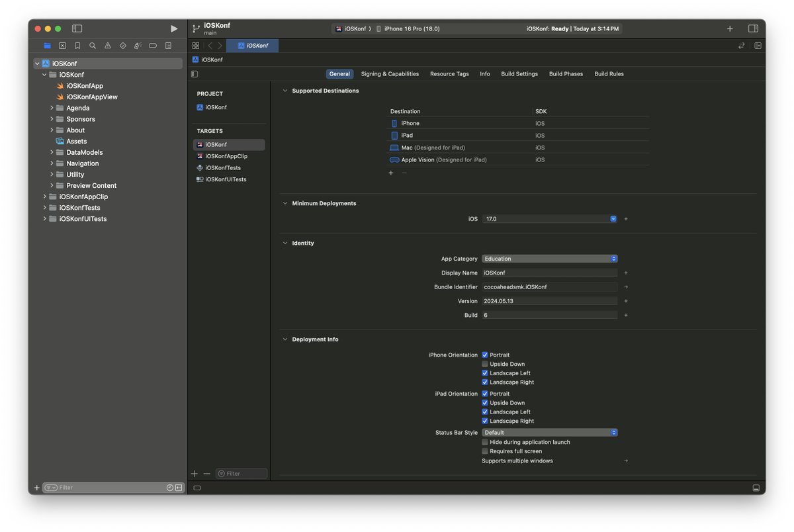The width and height of the screenshot is (794, 532).
Task: Open the Build Phases tab
Action: (566, 74)
